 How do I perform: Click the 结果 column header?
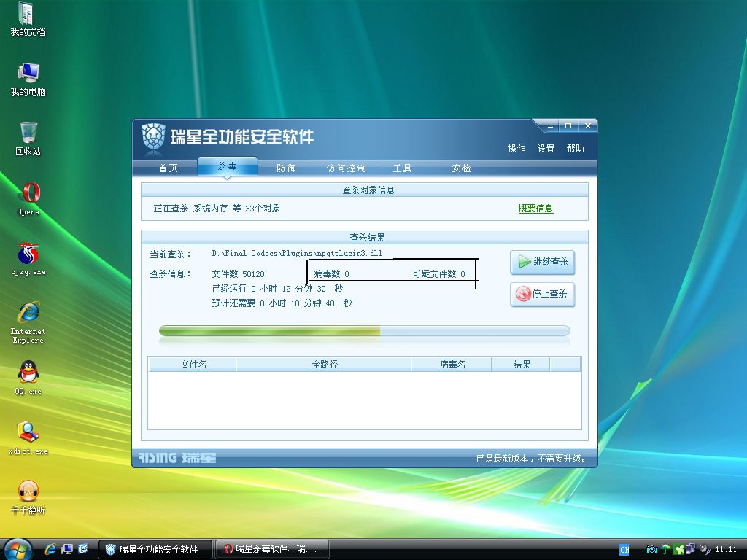tap(521, 365)
